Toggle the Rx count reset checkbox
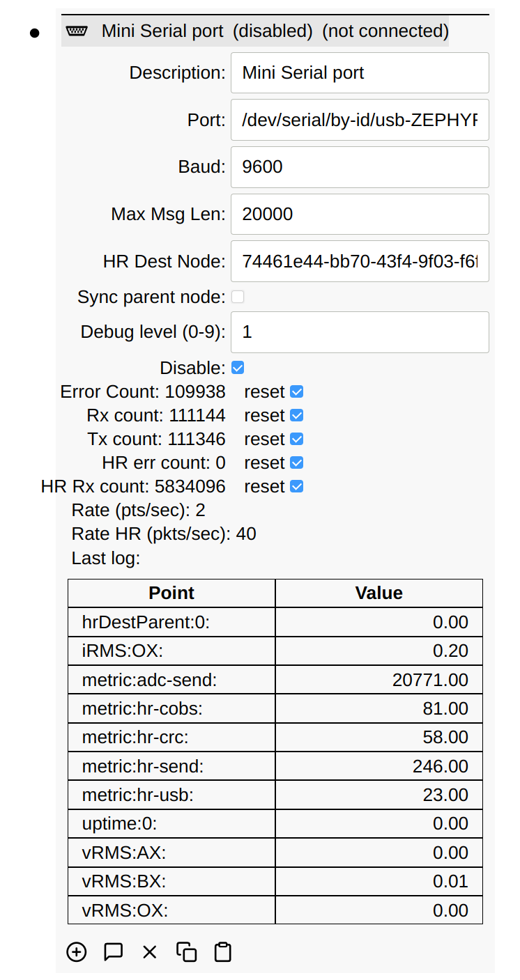This screenshot has height=980, width=520. 296,416
